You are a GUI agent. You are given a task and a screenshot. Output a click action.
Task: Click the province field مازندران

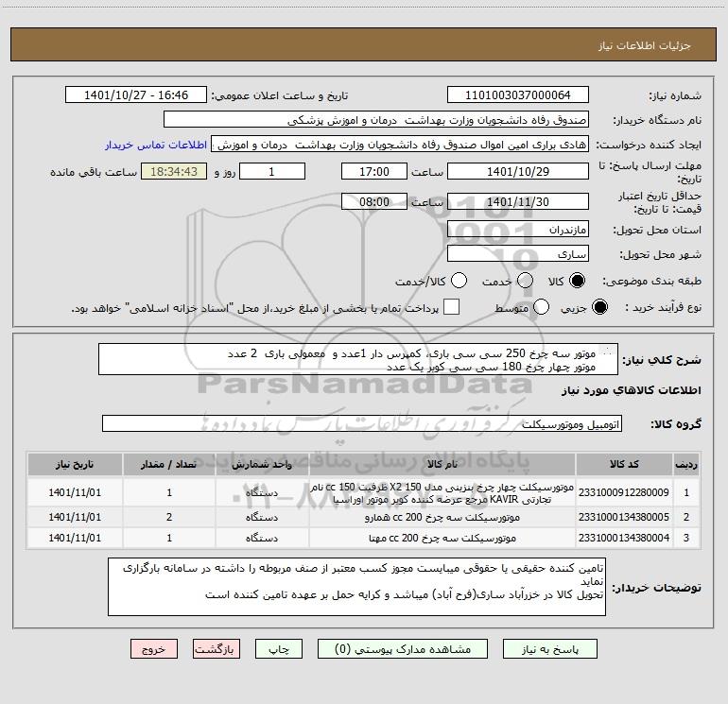click(x=518, y=230)
